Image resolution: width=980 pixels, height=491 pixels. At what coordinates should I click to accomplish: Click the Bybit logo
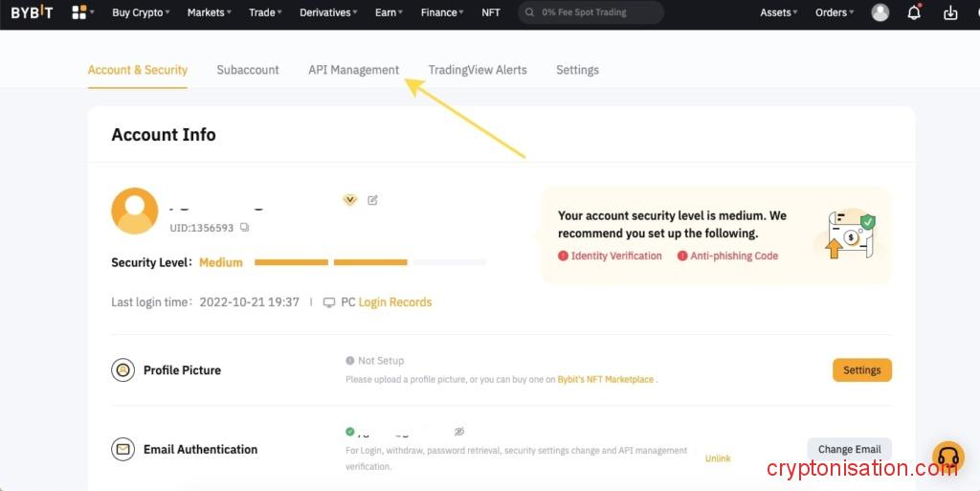click(32, 12)
